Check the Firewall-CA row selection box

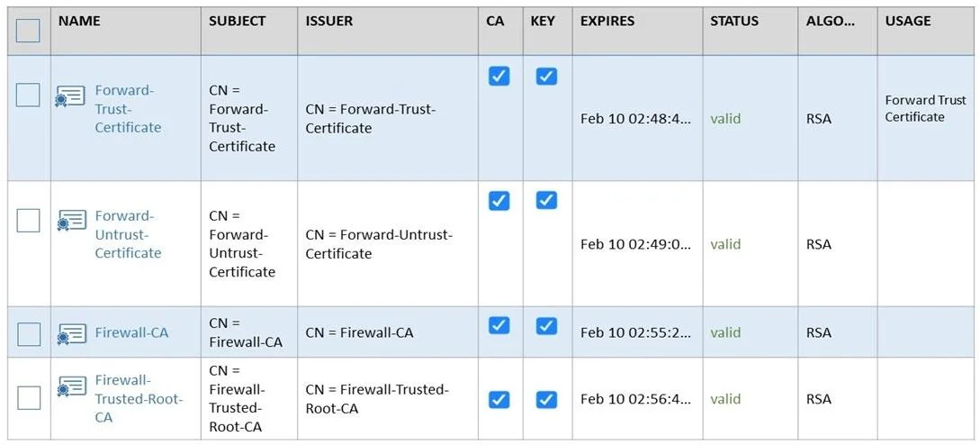[x=28, y=333]
